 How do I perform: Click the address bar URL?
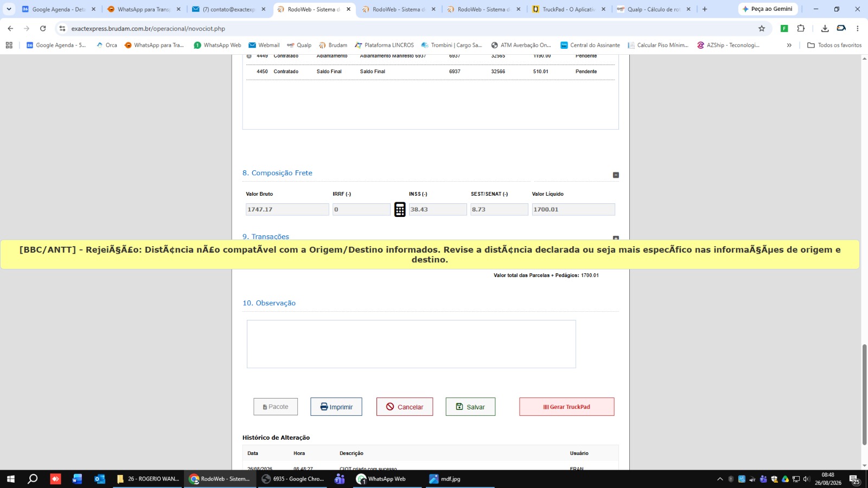pyautogui.click(x=148, y=28)
